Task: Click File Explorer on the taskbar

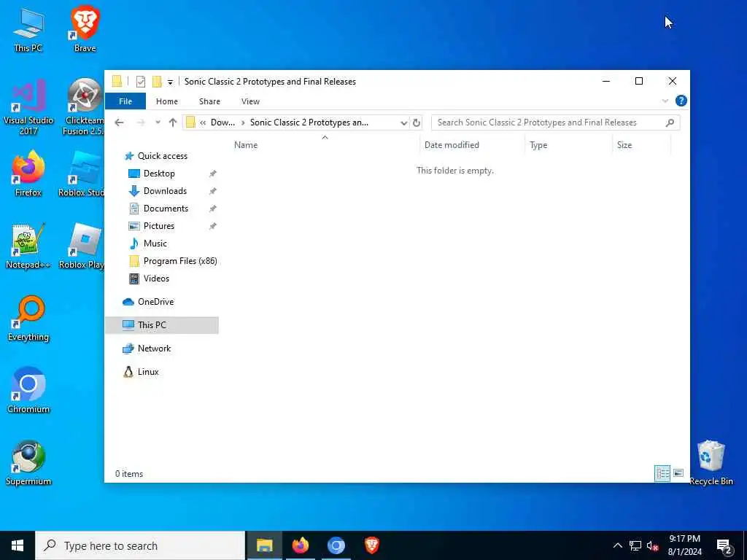Action: tap(264, 545)
